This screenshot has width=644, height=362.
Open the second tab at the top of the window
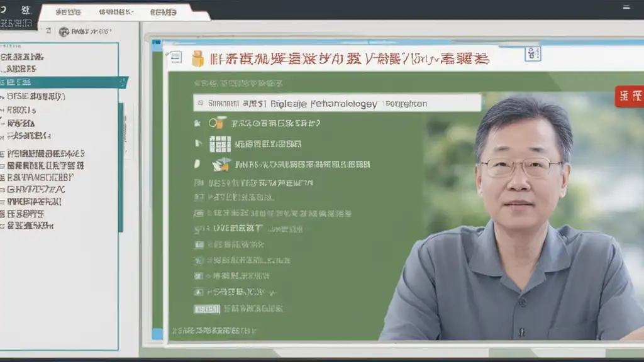click(116, 13)
